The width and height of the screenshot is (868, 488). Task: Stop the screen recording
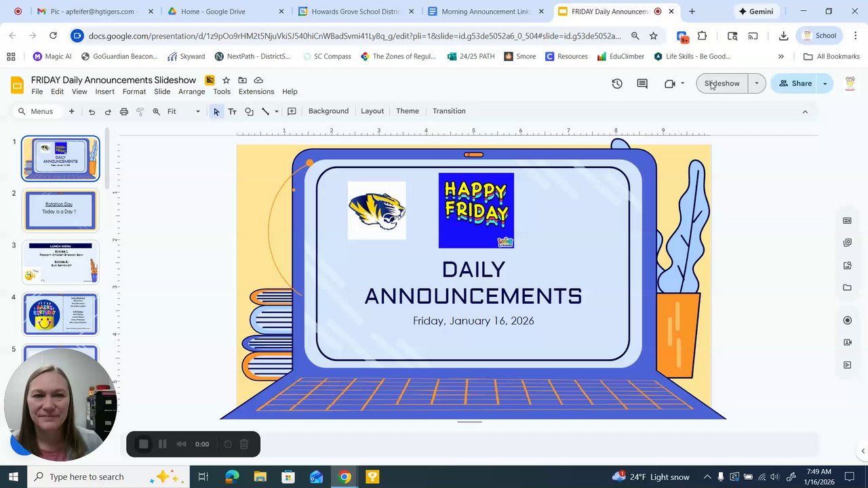tap(143, 444)
